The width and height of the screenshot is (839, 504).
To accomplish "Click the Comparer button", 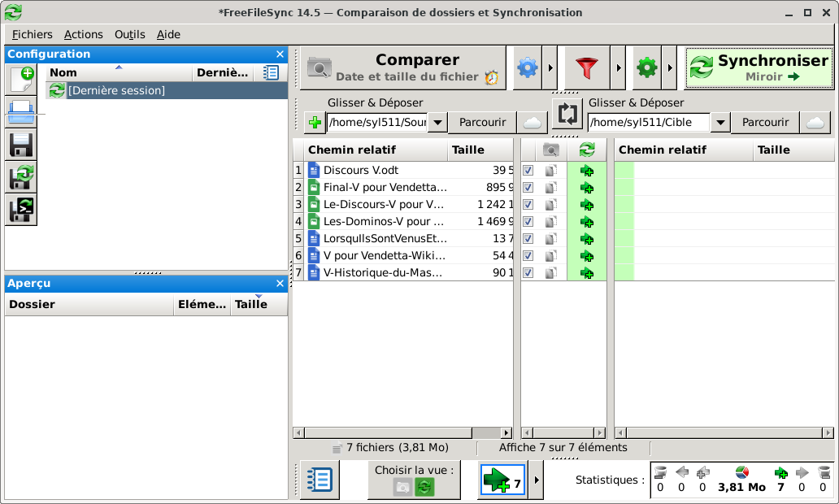I will [403, 68].
